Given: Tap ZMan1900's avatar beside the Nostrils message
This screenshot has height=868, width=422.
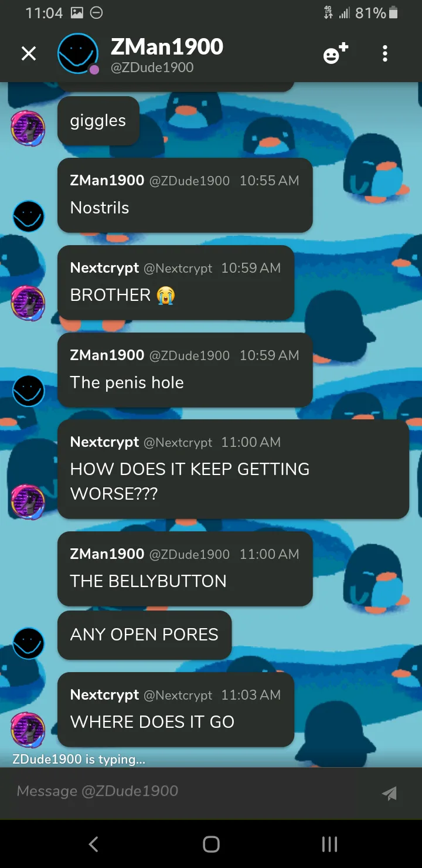Looking at the screenshot, I should pyautogui.click(x=28, y=216).
